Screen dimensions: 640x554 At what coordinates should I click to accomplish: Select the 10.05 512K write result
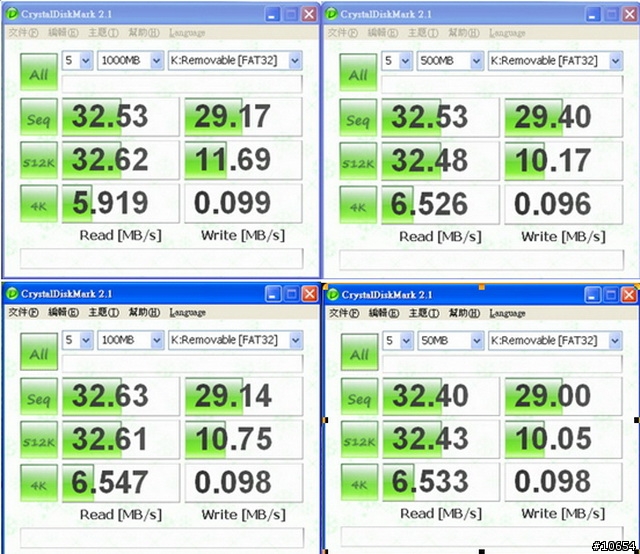[564, 440]
